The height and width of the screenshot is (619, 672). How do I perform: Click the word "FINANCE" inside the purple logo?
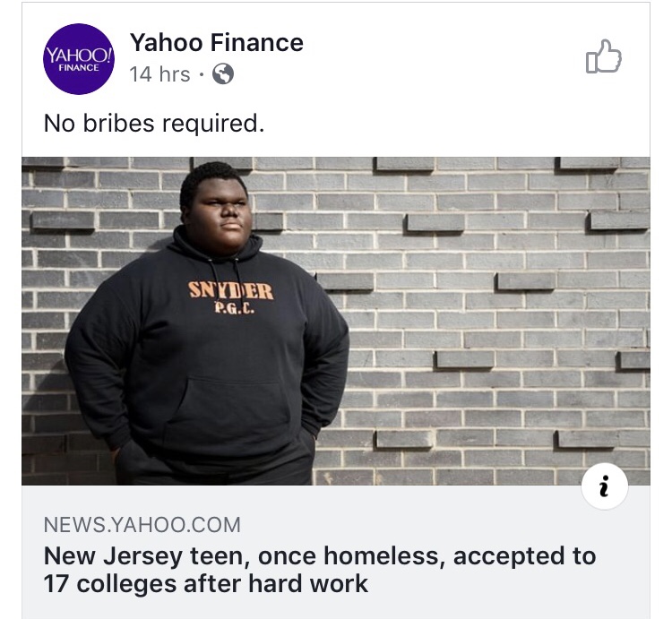79,68
